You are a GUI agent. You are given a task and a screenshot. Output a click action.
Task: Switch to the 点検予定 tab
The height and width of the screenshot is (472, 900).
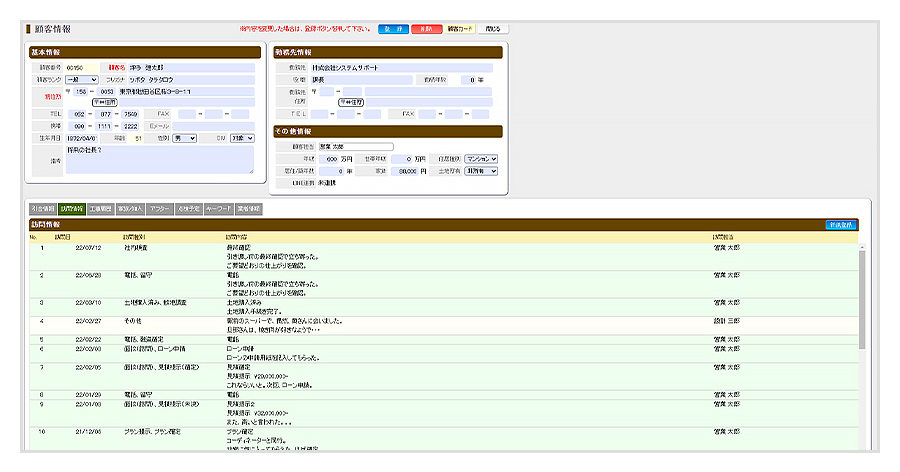pos(188,209)
